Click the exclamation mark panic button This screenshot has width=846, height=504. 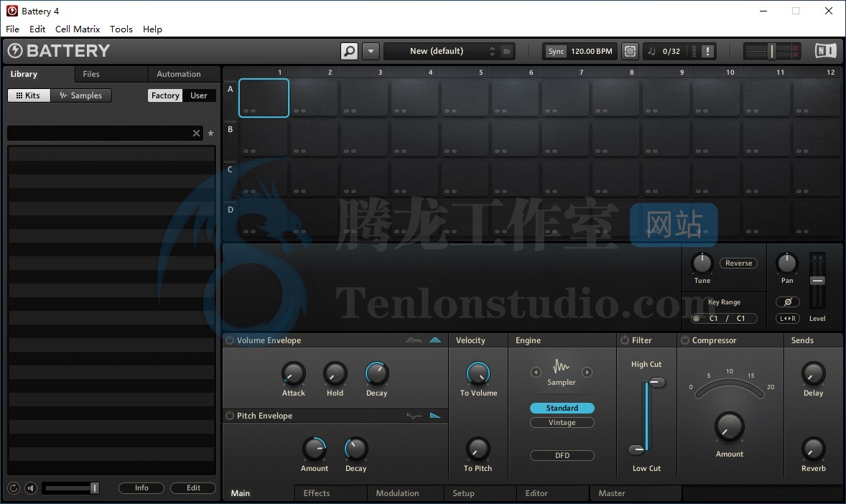[x=707, y=51]
